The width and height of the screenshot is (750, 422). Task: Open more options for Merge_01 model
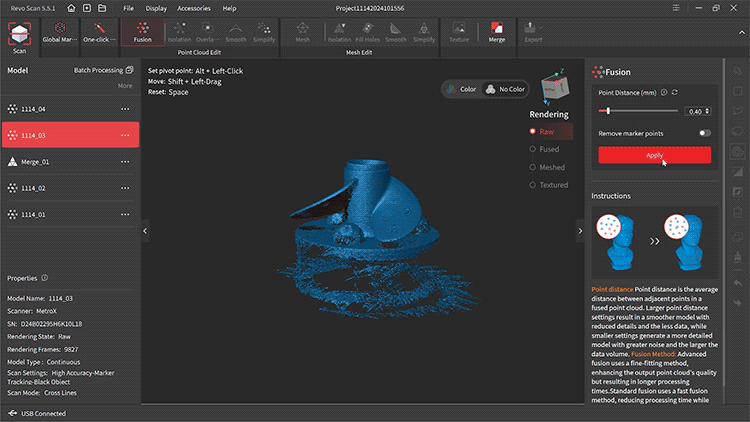coord(125,161)
